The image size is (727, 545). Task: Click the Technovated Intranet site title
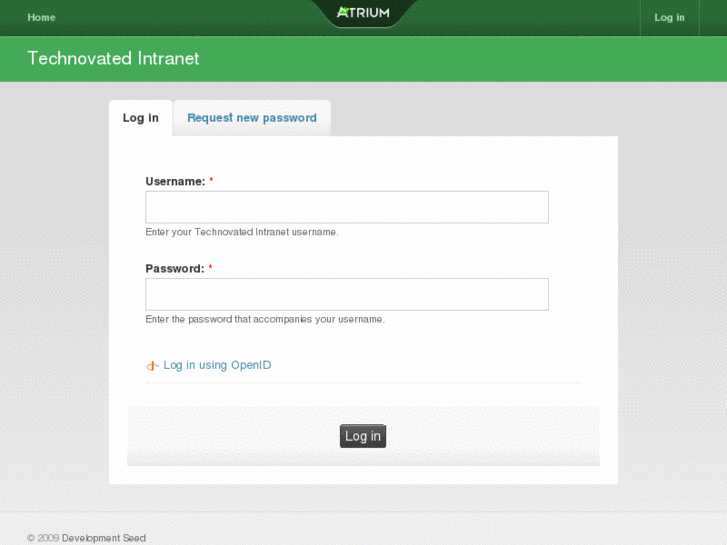tap(113, 58)
